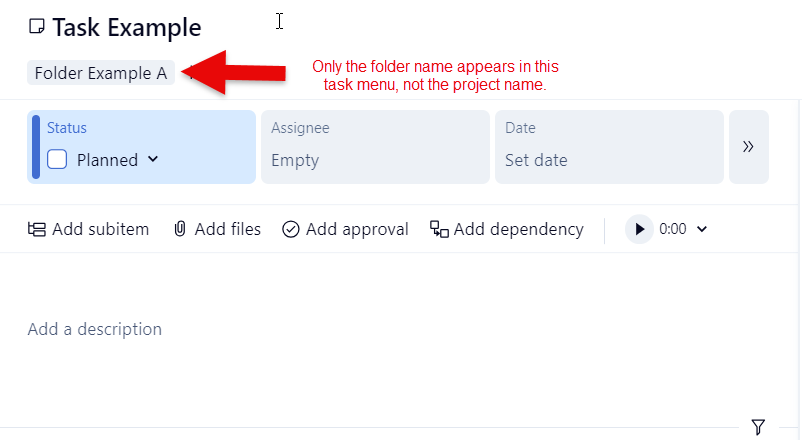Image resolution: width=802 pixels, height=440 pixels.
Task: Click the blue status color bar
Action: coord(36,147)
